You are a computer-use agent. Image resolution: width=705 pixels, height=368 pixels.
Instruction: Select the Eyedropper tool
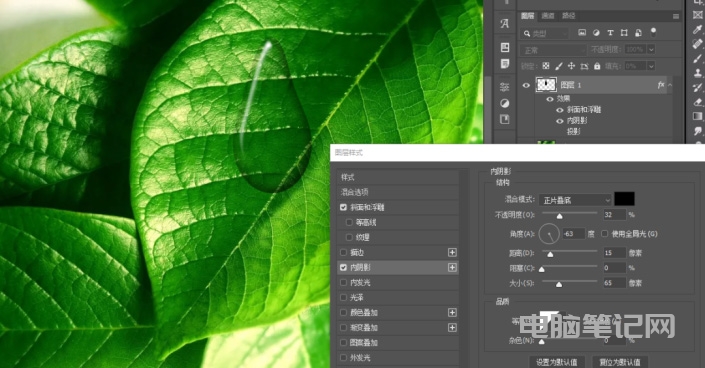pyautogui.click(x=698, y=29)
